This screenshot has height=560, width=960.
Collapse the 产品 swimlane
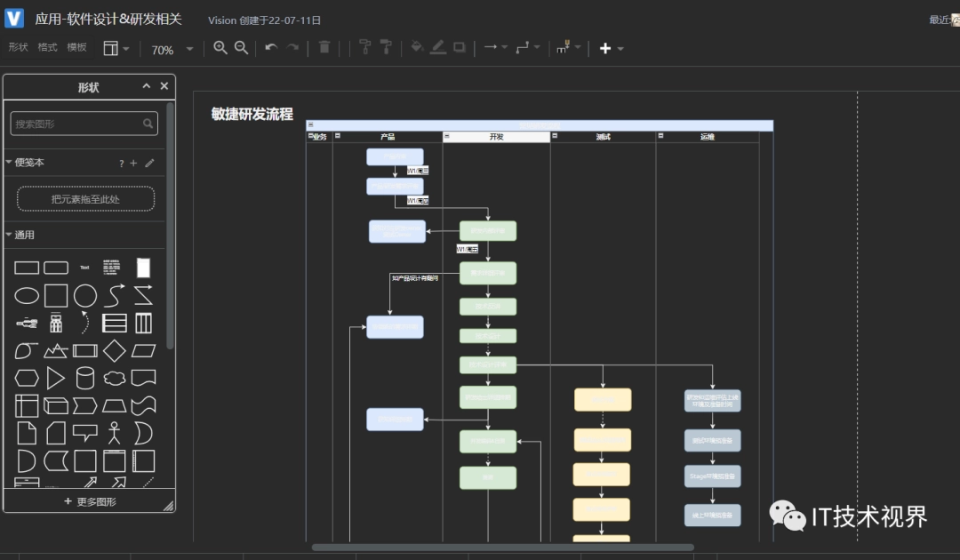[338, 136]
